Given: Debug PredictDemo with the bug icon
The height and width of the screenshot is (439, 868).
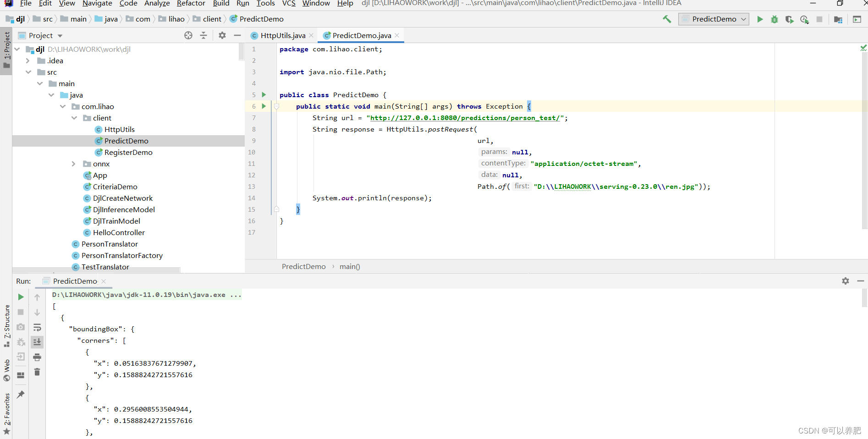Looking at the screenshot, I should click(x=775, y=19).
